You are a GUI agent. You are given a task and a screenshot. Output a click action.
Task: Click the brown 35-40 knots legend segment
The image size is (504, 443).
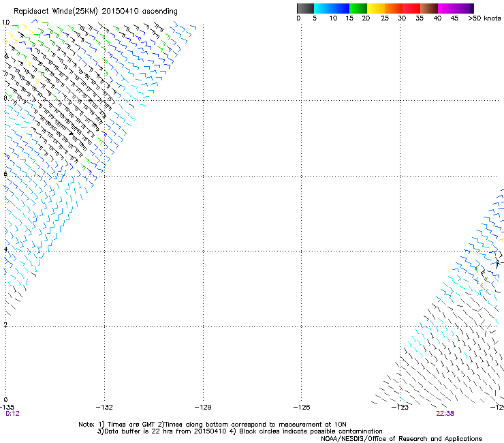(x=429, y=8)
